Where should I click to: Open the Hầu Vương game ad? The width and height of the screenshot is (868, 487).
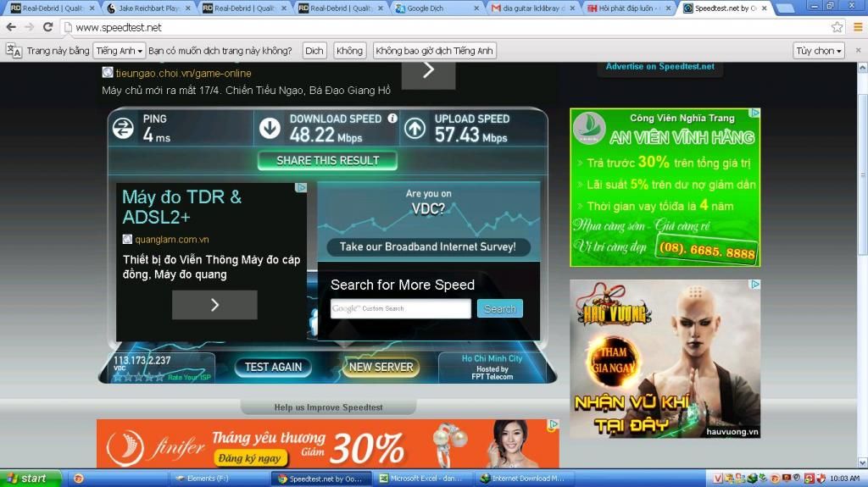coord(665,358)
